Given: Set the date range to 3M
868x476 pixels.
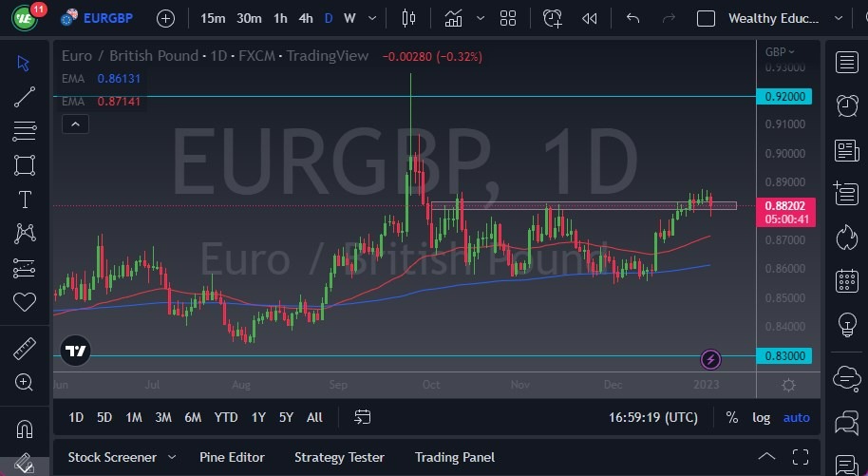Looking at the screenshot, I should pos(162,417).
